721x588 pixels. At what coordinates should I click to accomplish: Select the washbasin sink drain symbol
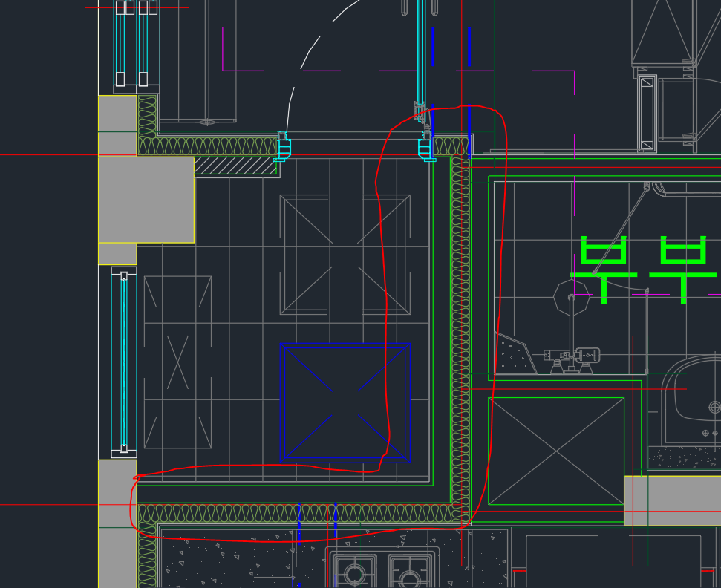tap(714, 407)
